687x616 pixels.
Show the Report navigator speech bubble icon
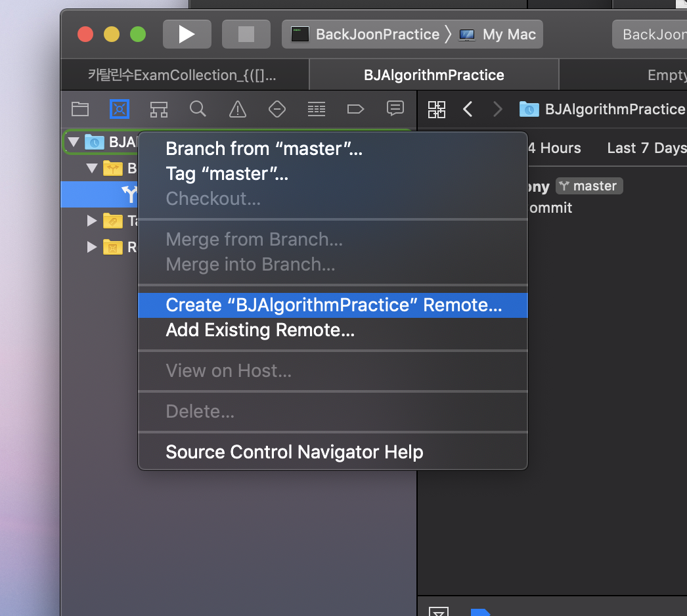[x=395, y=108]
